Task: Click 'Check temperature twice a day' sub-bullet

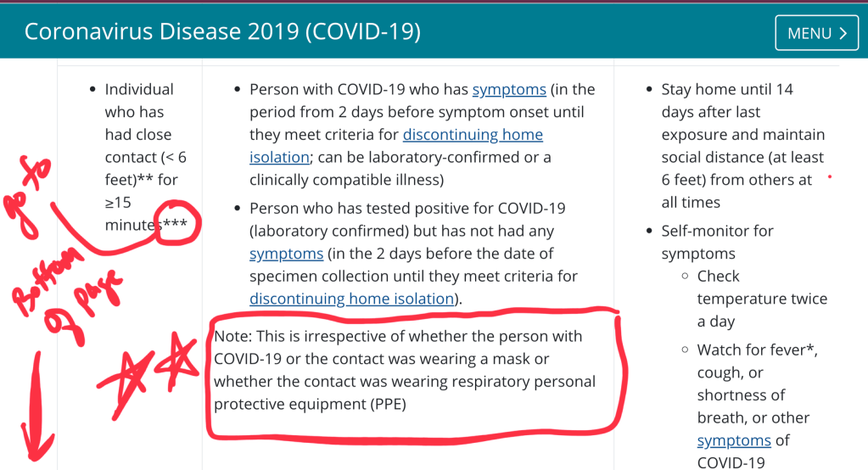Action: 761,299
